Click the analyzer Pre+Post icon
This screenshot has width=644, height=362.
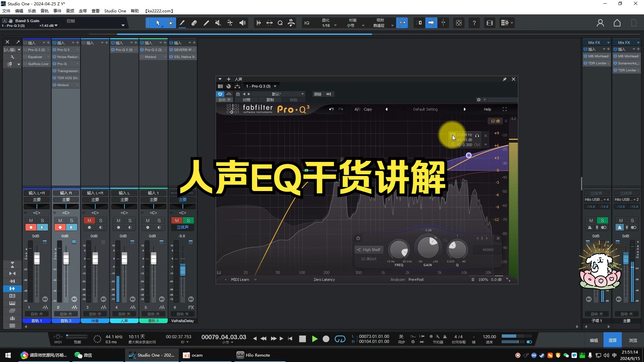pyautogui.click(x=416, y=279)
